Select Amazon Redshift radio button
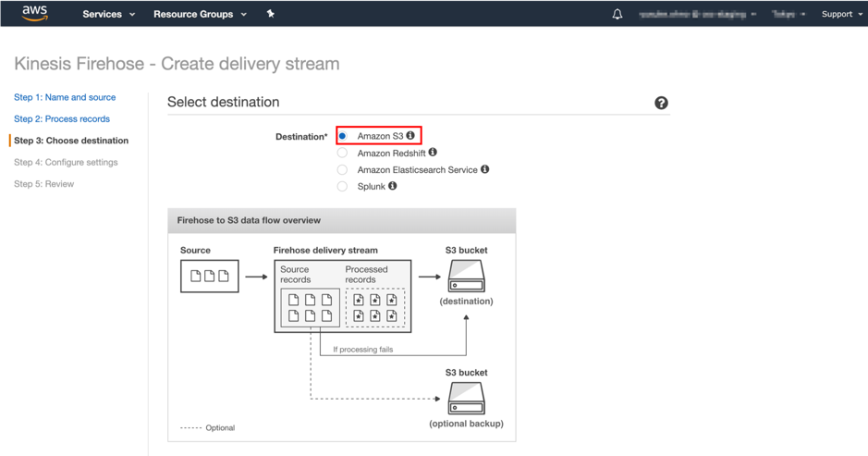The height and width of the screenshot is (456, 868). pyautogui.click(x=343, y=154)
